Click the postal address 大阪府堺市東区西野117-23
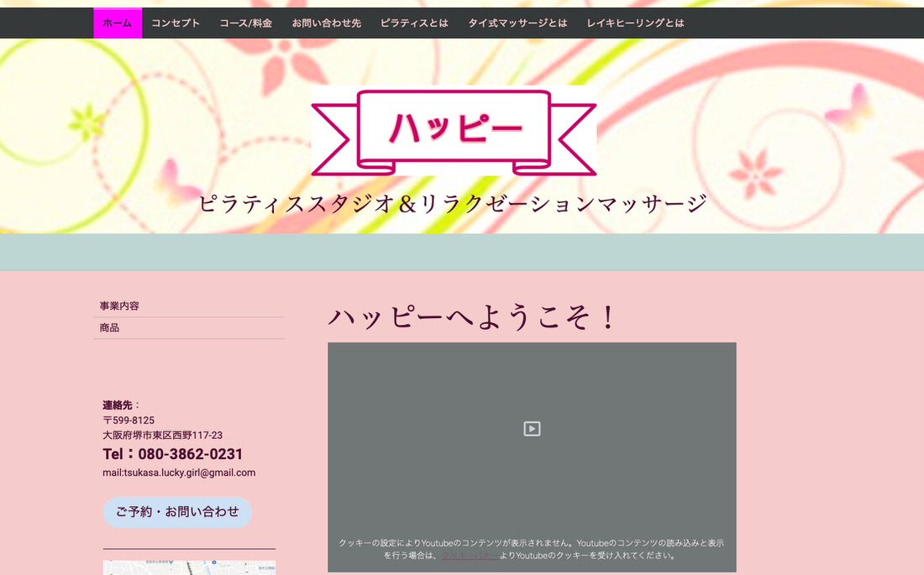Image resolution: width=924 pixels, height=575 pixels. [x=162, y=436]
